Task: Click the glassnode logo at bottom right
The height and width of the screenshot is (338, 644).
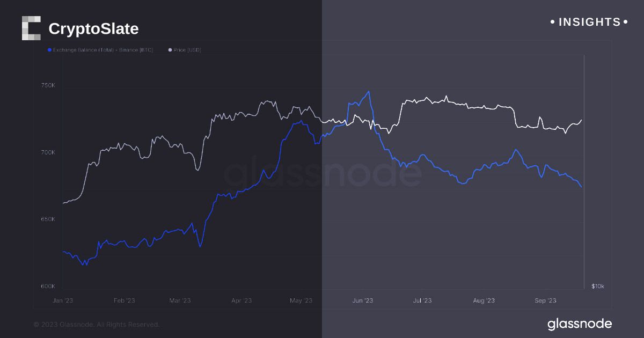Action: (580, 324)
